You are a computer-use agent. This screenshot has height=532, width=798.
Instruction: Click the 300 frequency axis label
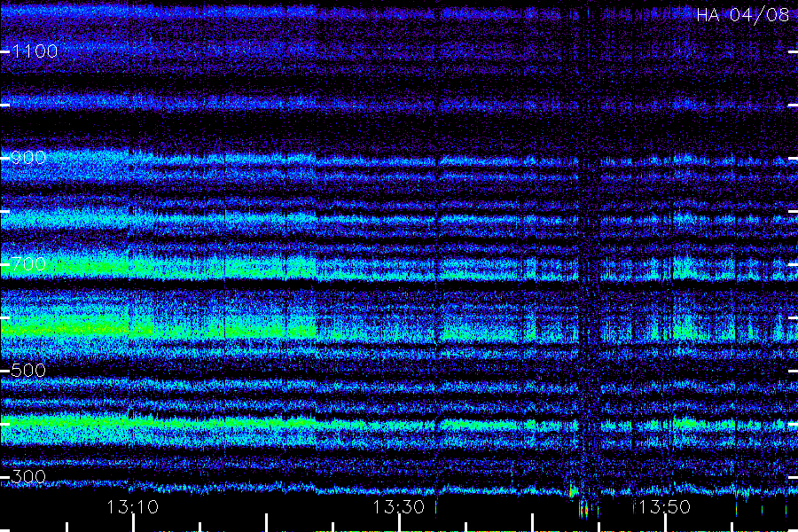click(28, 477)
